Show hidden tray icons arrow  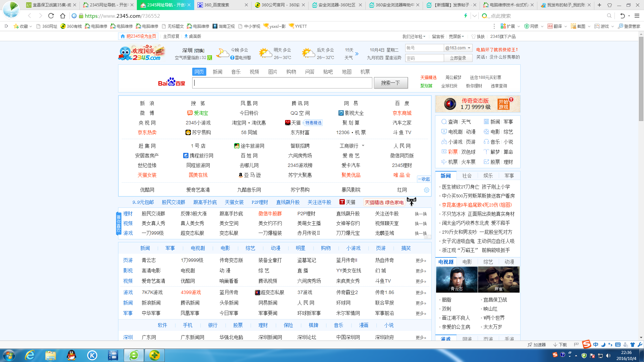coord(576,356)
